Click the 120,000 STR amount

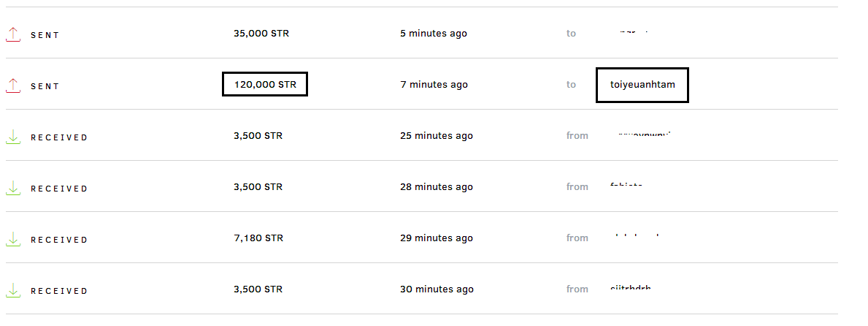pyautogui.click(x=265, y=85)
